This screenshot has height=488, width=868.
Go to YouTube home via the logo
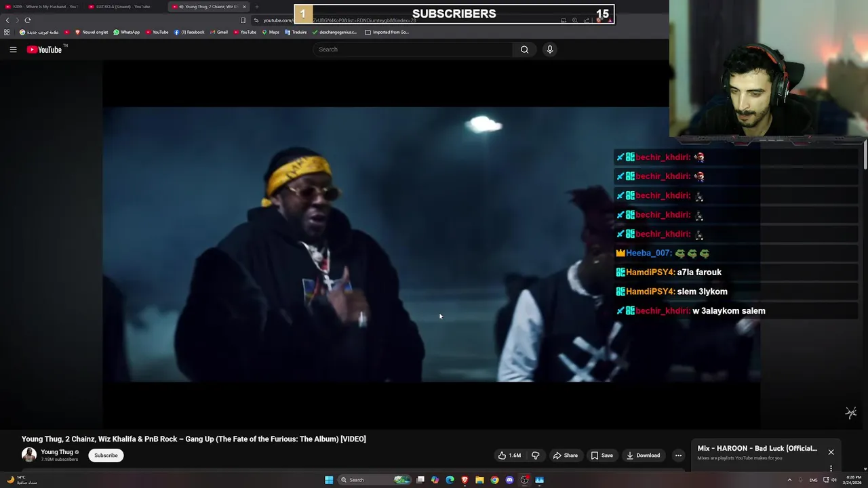[44, 49]
